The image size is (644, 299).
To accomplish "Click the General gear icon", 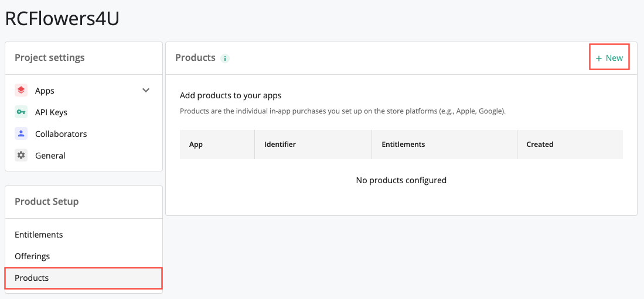I will coord(21,156).
